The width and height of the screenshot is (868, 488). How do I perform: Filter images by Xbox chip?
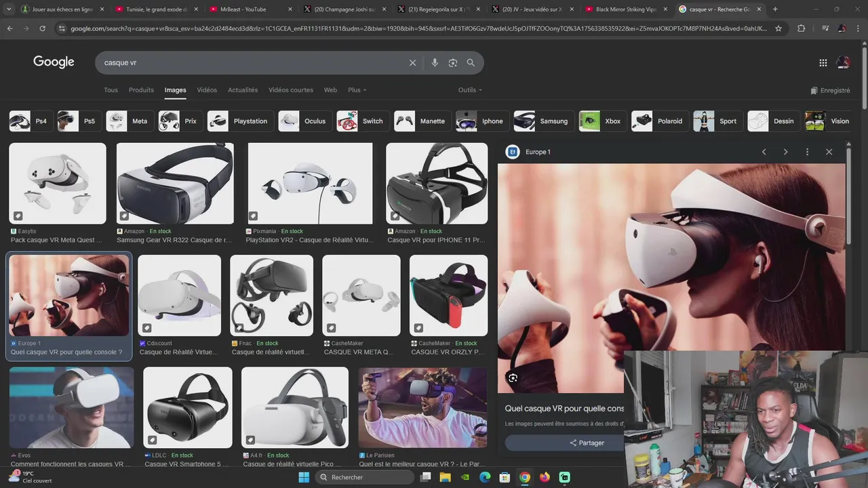tap(603, 121)
